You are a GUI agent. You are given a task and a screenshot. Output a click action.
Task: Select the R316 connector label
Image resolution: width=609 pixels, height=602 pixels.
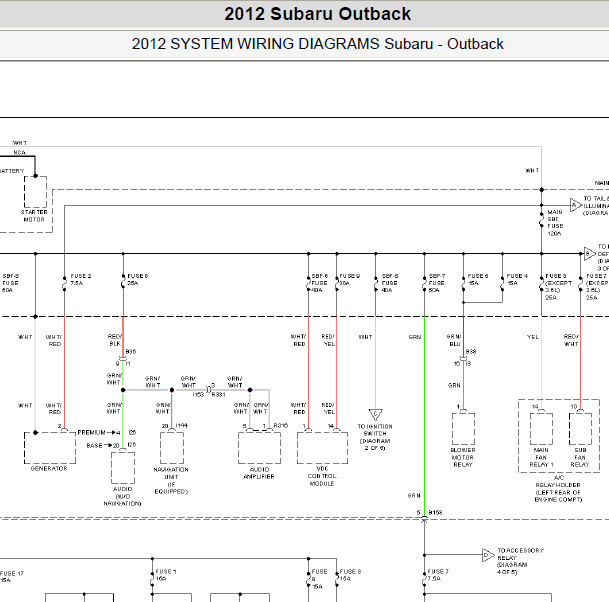pos(281,426)
